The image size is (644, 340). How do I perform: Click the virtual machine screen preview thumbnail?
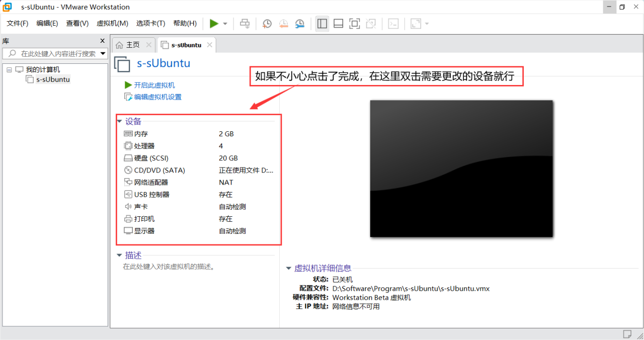(x=461, y=168)
